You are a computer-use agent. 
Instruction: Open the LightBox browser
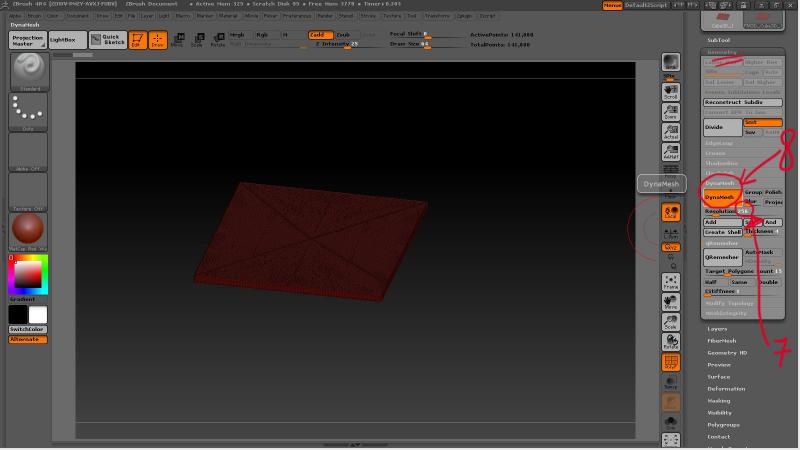click(x=68, y=40)
